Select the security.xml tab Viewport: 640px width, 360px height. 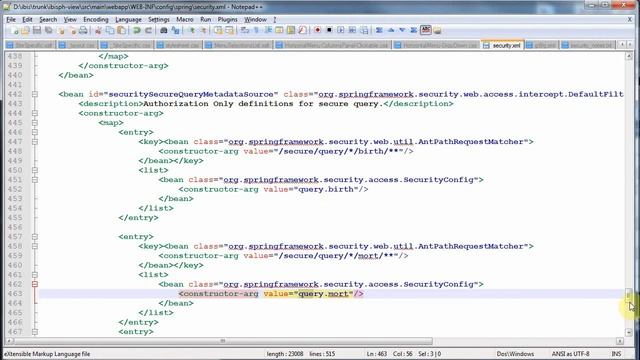click(503, 45)
